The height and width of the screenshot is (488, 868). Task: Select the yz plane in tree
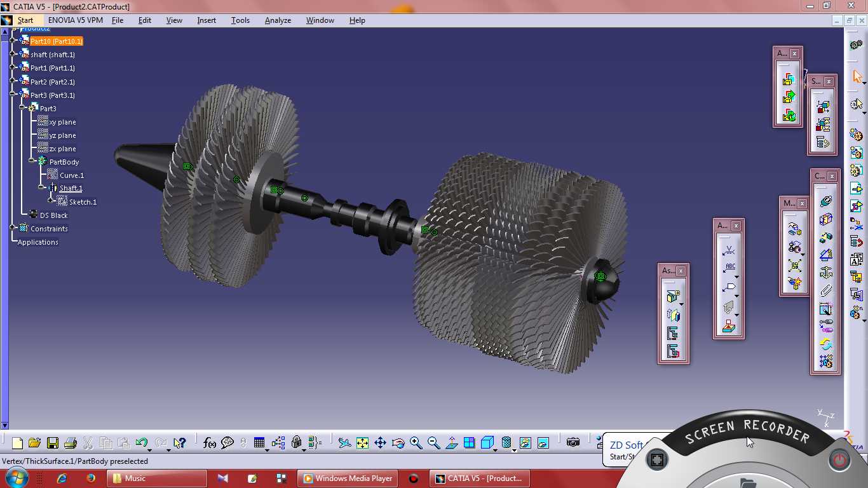click(x=62, y=135)
